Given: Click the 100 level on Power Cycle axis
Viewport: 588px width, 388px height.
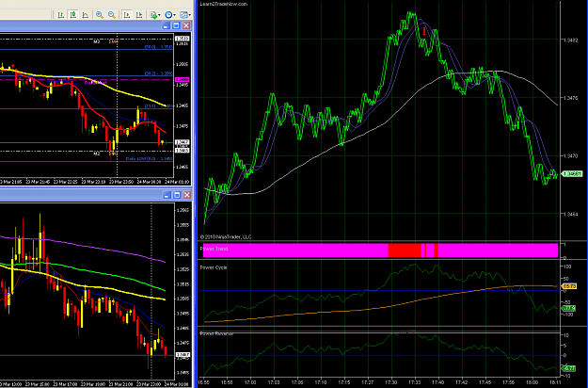Looking at the screenshot, I should coord(567,267).
